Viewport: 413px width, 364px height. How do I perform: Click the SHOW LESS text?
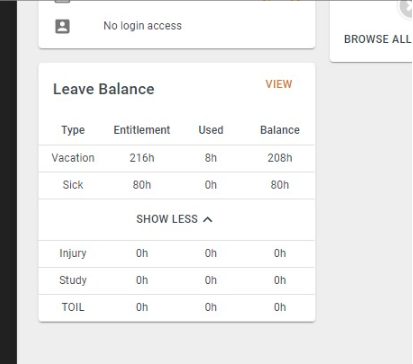pos(167,219)
